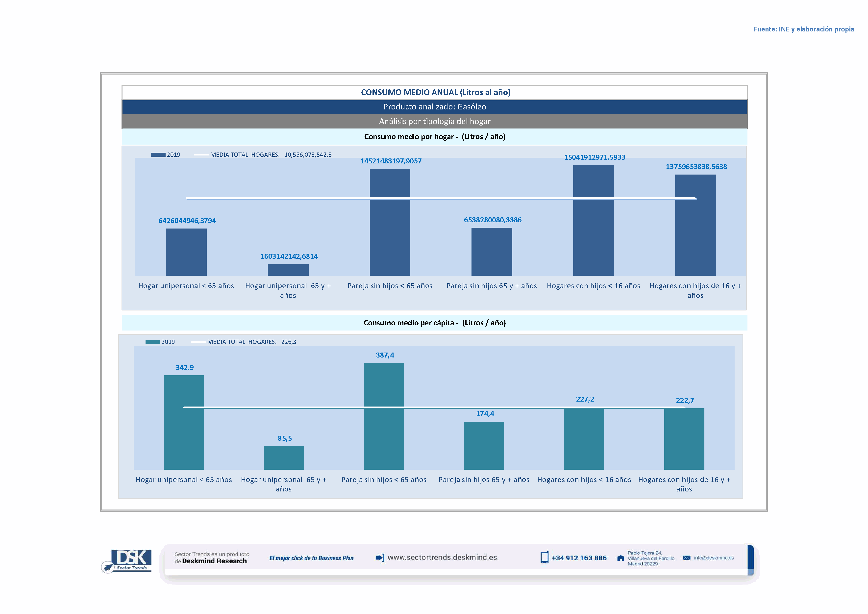Click the envelope email icon in footer
This screenshot has width=868, height=614.
pos(687,558)
